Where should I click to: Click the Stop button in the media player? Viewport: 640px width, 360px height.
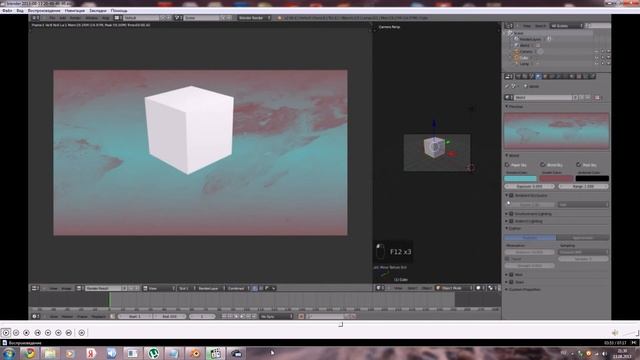(x=26, y=333)
